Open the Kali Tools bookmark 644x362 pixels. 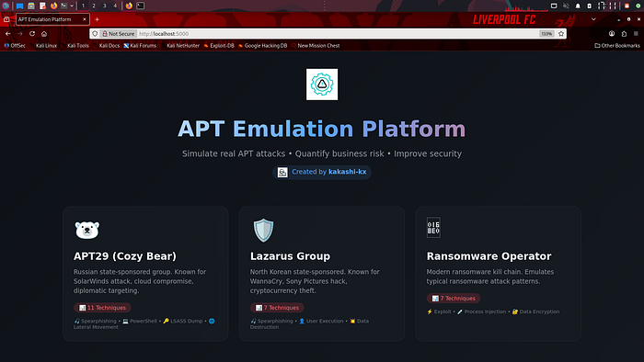(x=75, y=46)
